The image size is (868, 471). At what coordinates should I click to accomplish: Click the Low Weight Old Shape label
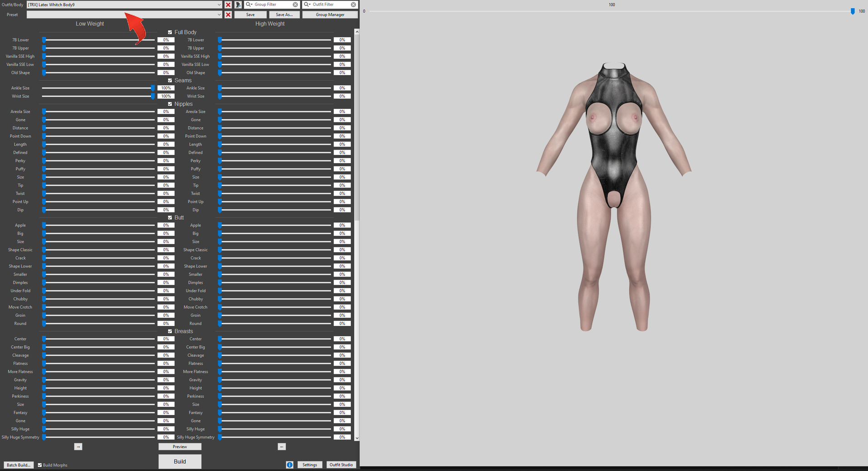[20, 73]
